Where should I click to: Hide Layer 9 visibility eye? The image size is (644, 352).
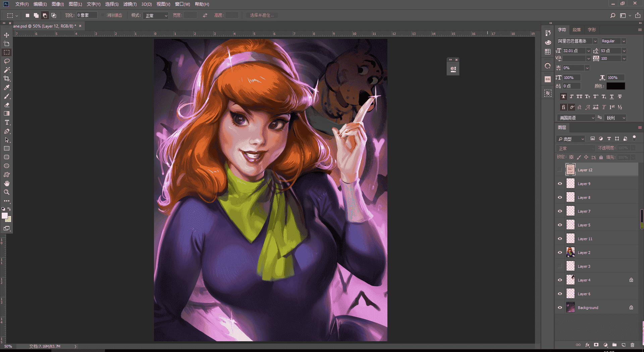(559, 183)
